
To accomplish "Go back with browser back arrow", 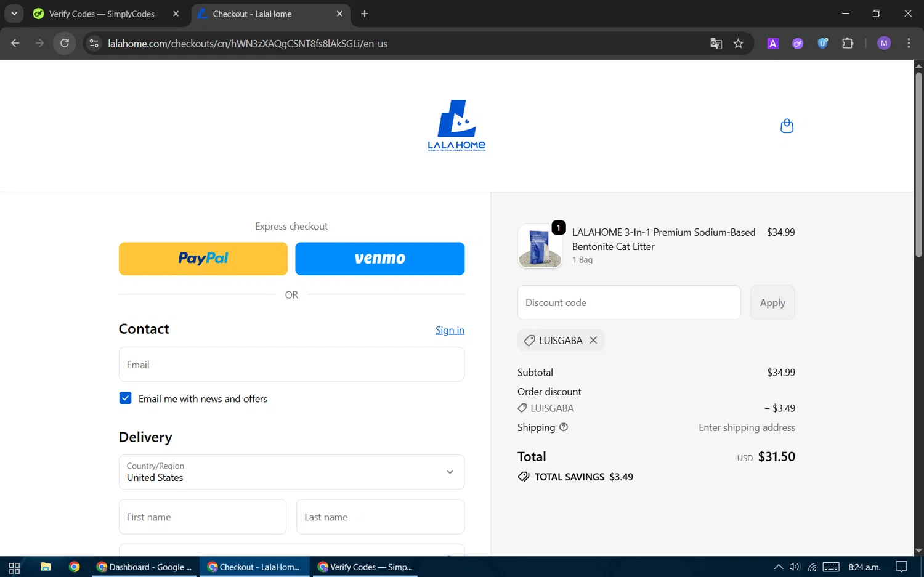I will pyautogui.click(x=15, y=43).
